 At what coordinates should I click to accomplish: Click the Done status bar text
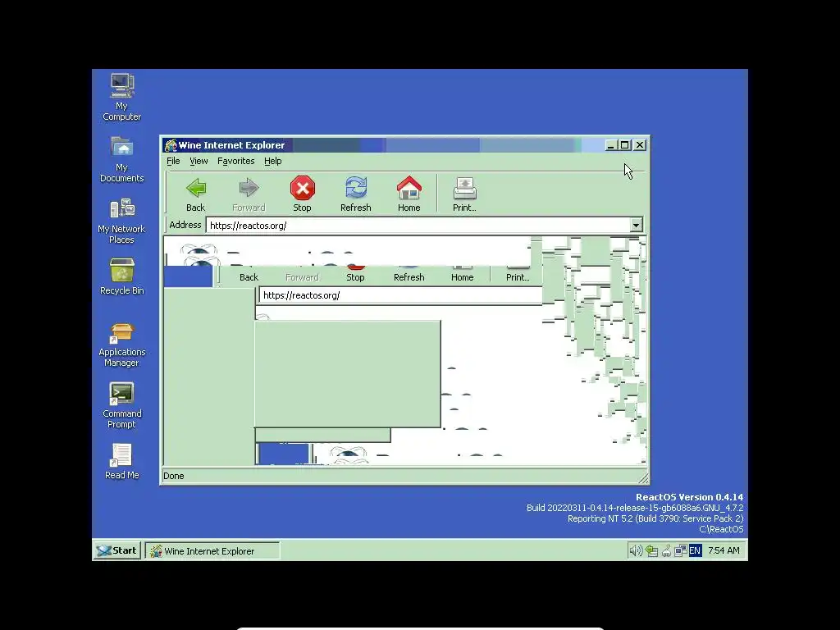174,476
